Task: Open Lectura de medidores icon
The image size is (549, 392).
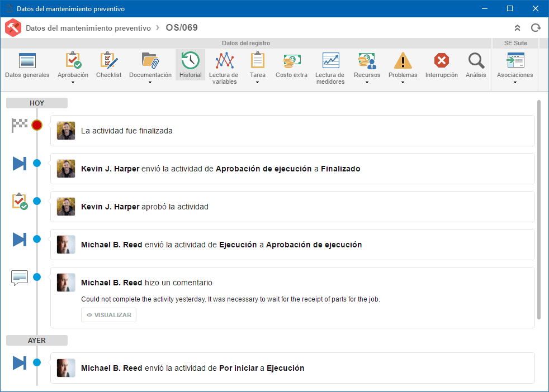Action: [330, 60]
